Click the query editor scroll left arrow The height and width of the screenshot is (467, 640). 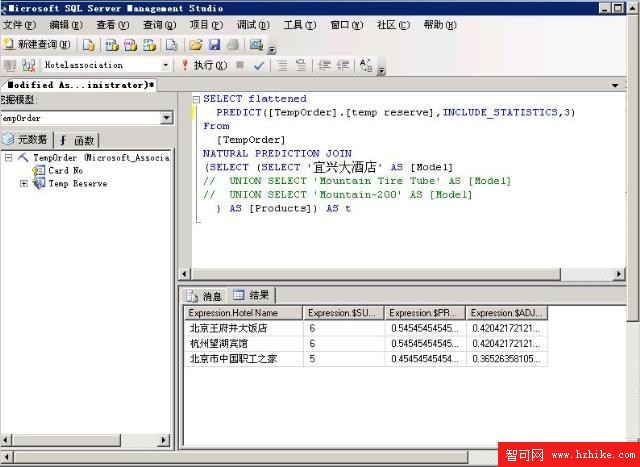(x=184, y=274)
